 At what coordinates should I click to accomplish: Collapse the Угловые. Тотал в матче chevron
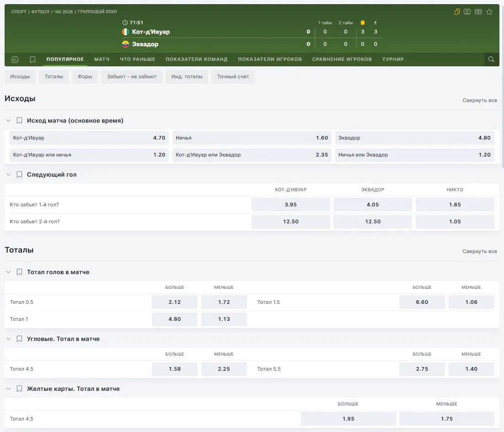click(x=9, y=339)
